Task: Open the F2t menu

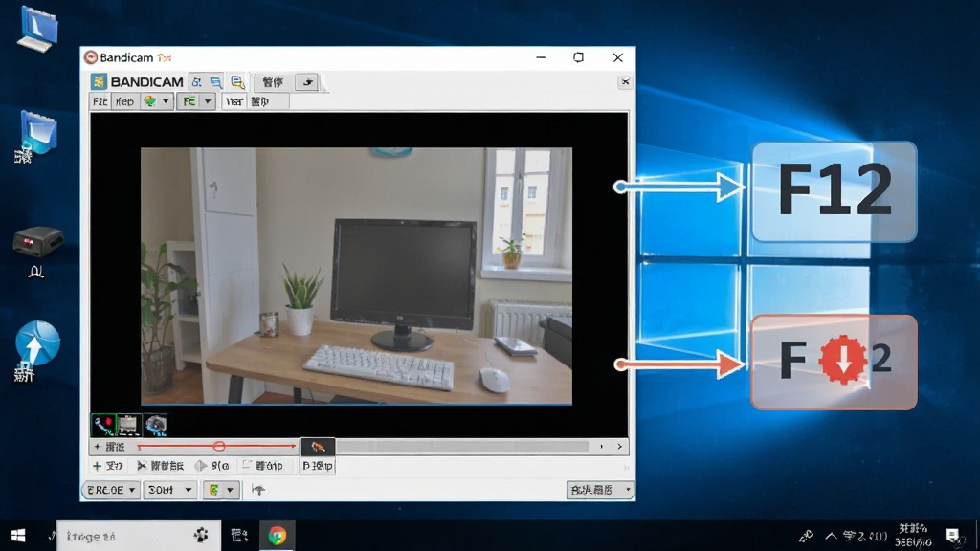Action: click(x=100, y=101)
